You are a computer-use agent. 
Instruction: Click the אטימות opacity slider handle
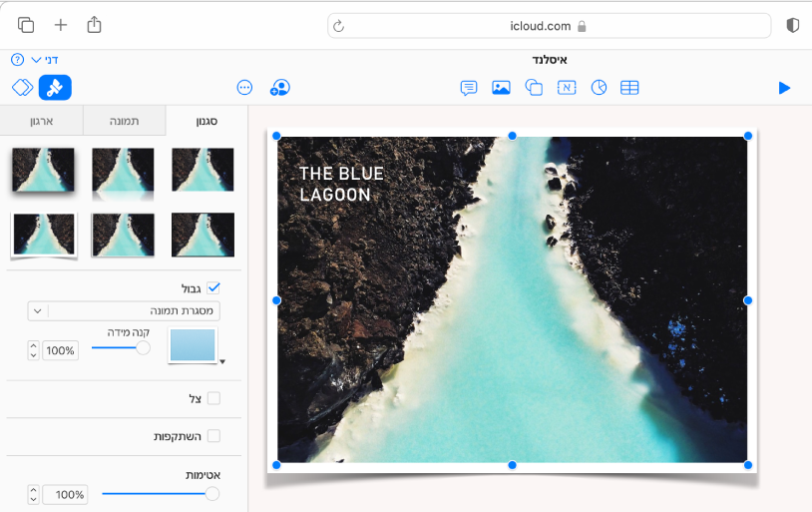click(x=211, y=494)
